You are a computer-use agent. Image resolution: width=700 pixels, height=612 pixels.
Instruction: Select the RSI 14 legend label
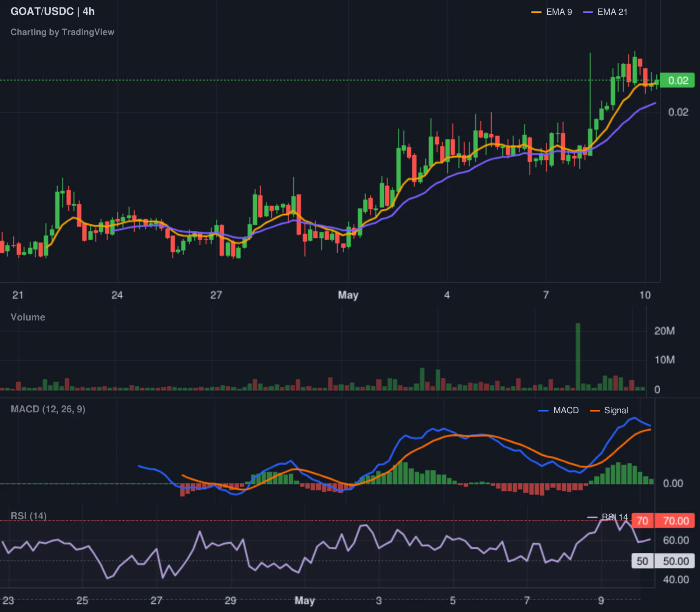pos(615,517)
